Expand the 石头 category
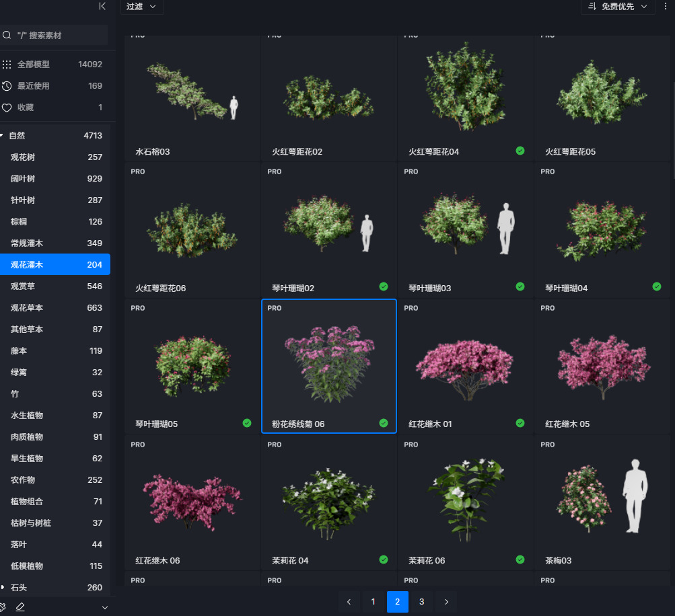The height and width of the screenshot is (616, 675). click(3, 587)
